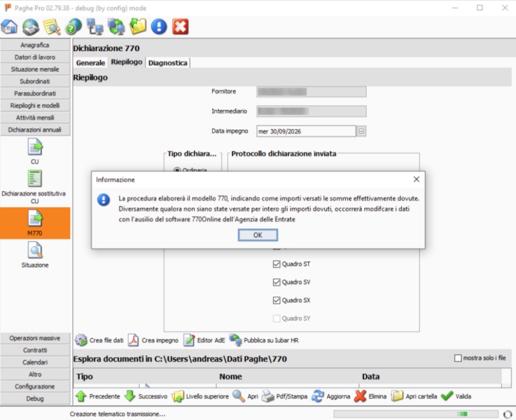Open Anagrafica menu section
Viewport: 516px width, 420px height.
(x=35, y=45)
